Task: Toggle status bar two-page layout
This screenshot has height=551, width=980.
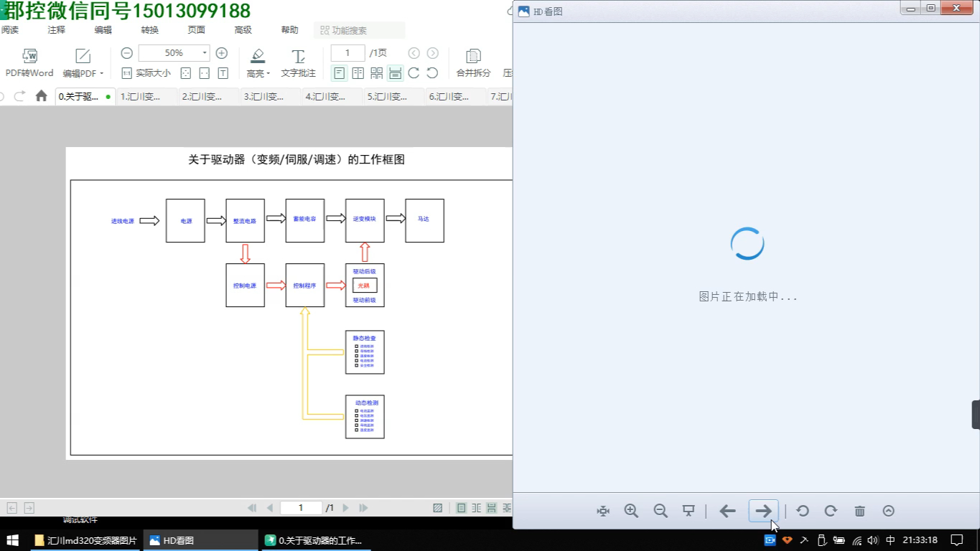Action: point(477,508)
